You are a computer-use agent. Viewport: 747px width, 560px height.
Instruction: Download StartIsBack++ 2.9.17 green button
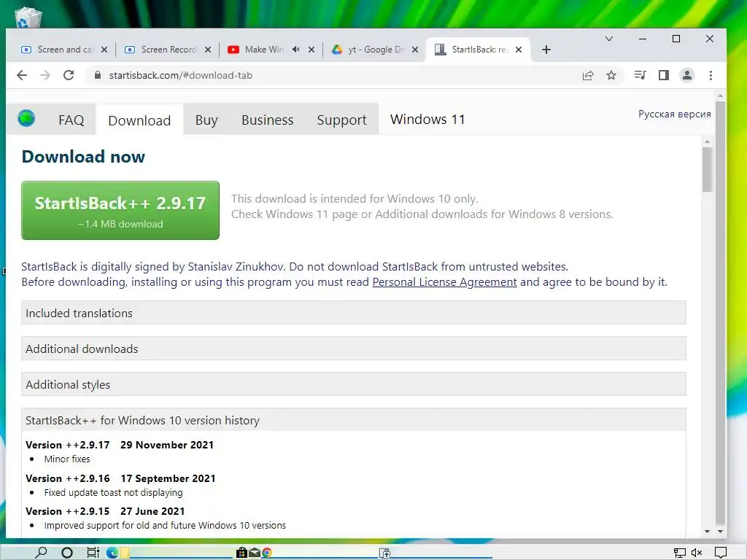tap(120, 210)
